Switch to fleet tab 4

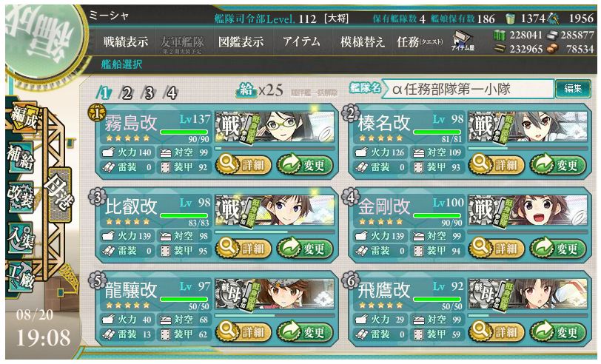pyautogui.click(x=171, y=93)
